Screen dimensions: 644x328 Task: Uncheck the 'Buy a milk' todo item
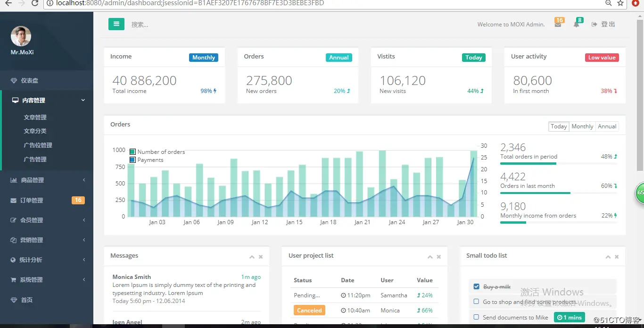point(476,286)
